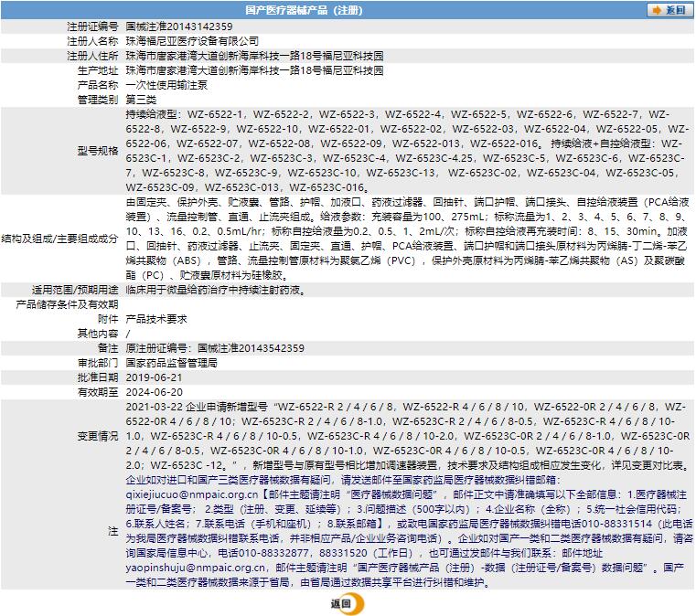Viewport: 696px width, 616px height.
Task: Click the 结构及组成/主要组成成分 label
Action: point(60,239)
